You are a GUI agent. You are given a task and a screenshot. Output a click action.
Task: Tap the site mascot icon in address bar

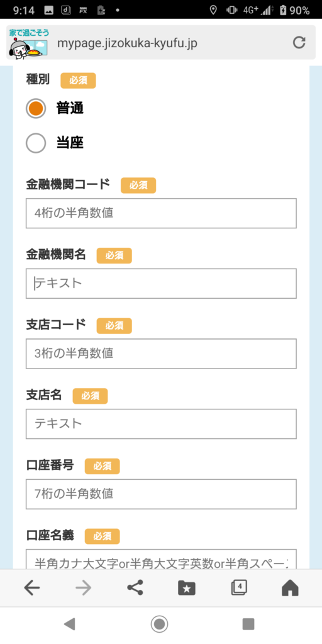pyautogui.click(x=30, y=43)
